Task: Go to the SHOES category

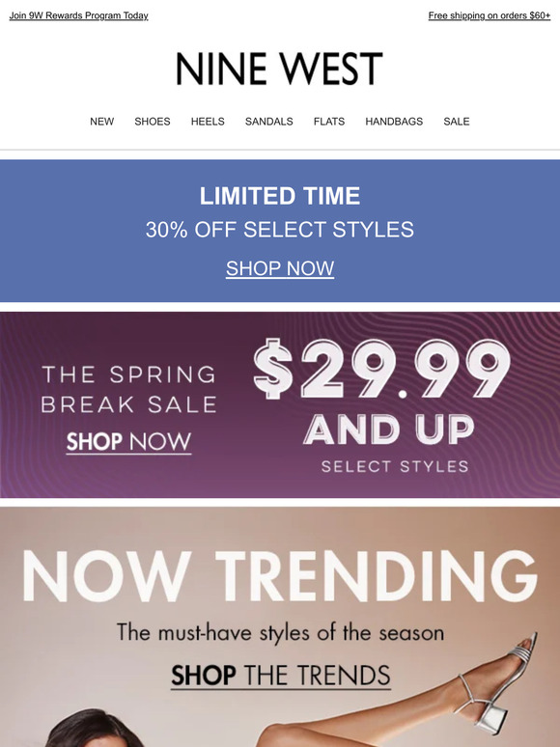Action: [152, 122]
